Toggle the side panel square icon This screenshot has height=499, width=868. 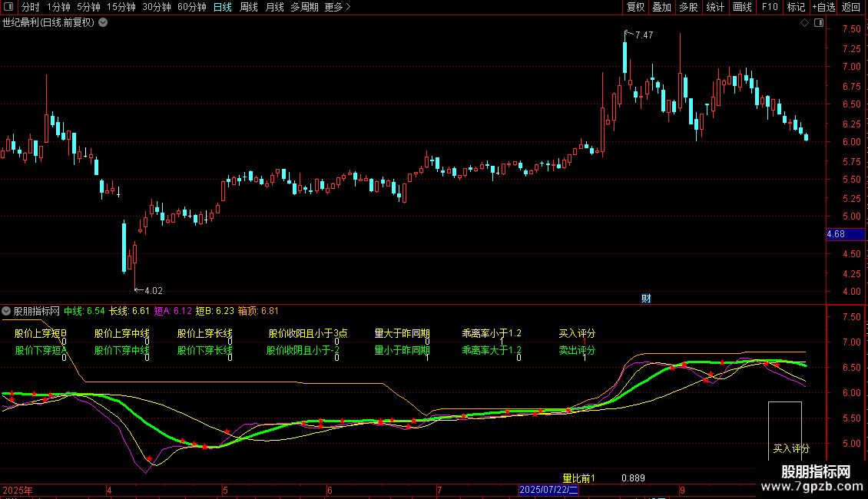pos(817,23)
